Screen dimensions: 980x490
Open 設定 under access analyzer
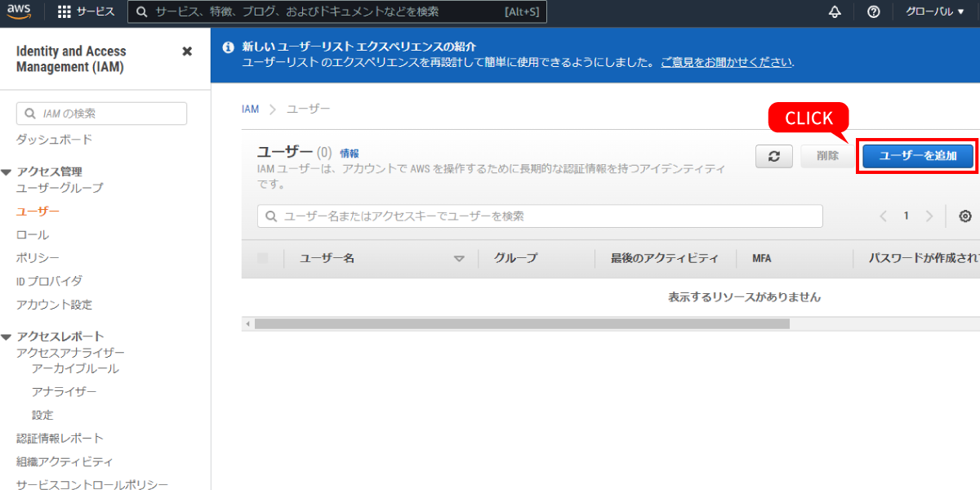42,415
